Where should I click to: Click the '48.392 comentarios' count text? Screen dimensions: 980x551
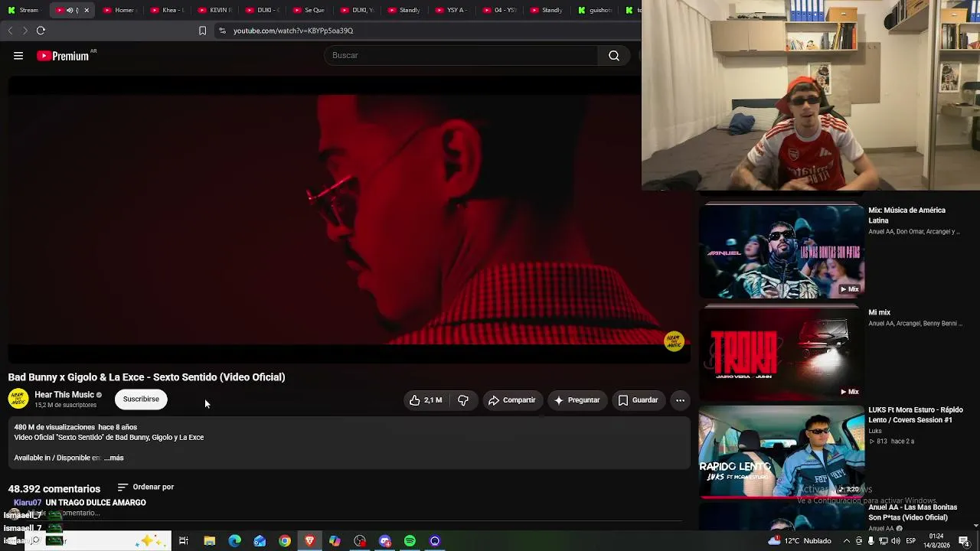tap(54, 489)
